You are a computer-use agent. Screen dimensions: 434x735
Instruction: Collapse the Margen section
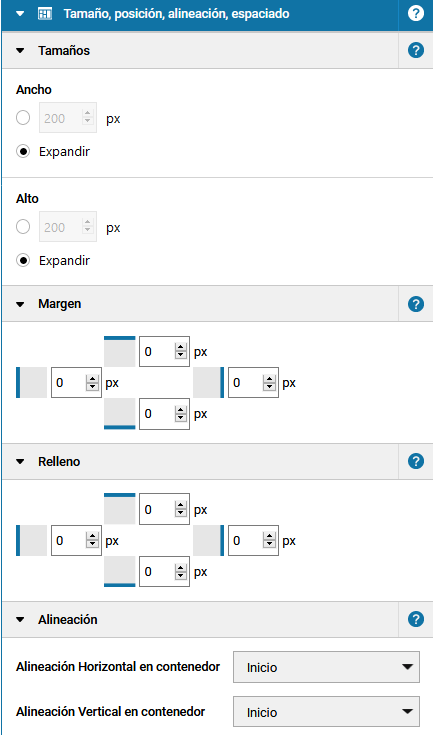pyautogui.click(x=20, y=304)
